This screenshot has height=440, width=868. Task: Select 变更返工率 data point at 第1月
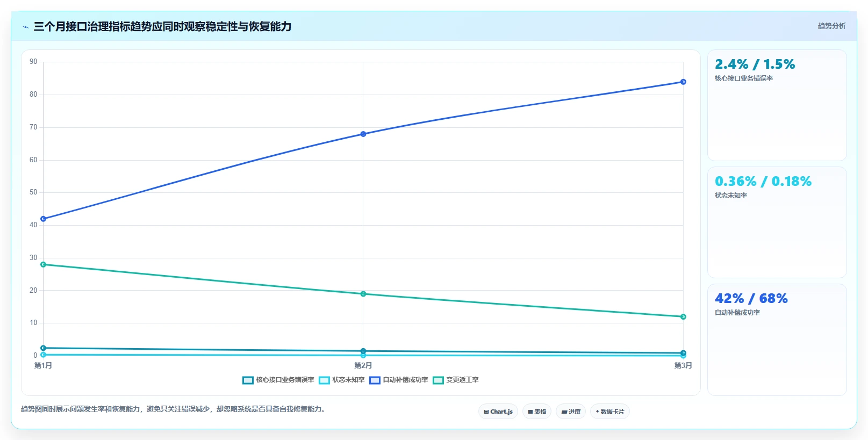click(44, 264)
